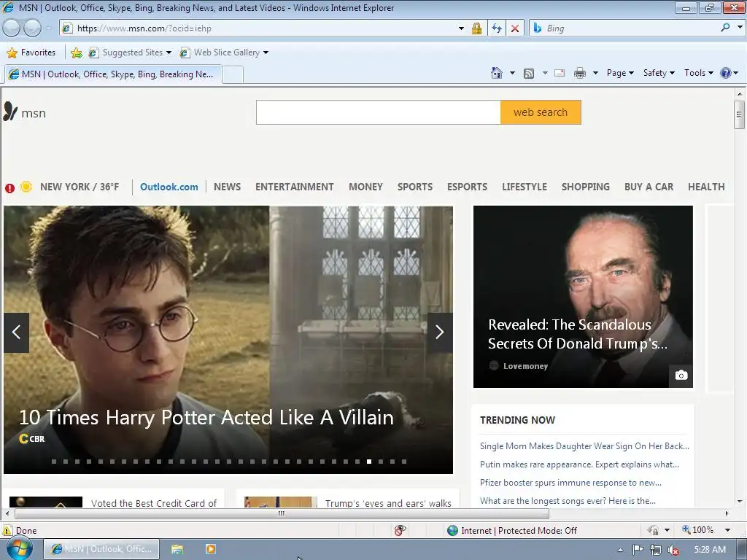Viewport: 747px width, 560px height.
Task: Open the SHOPPING section
Action: (586, 187)
